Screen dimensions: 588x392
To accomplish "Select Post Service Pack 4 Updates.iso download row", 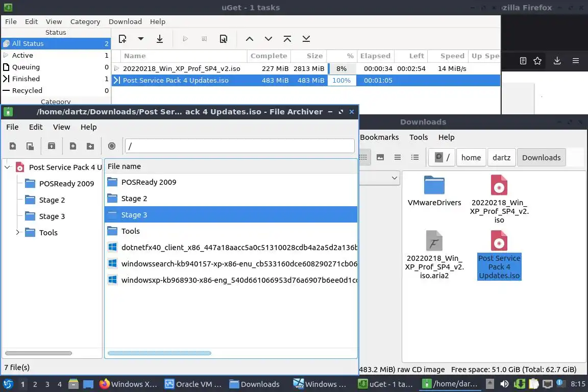I will point(306,80).
